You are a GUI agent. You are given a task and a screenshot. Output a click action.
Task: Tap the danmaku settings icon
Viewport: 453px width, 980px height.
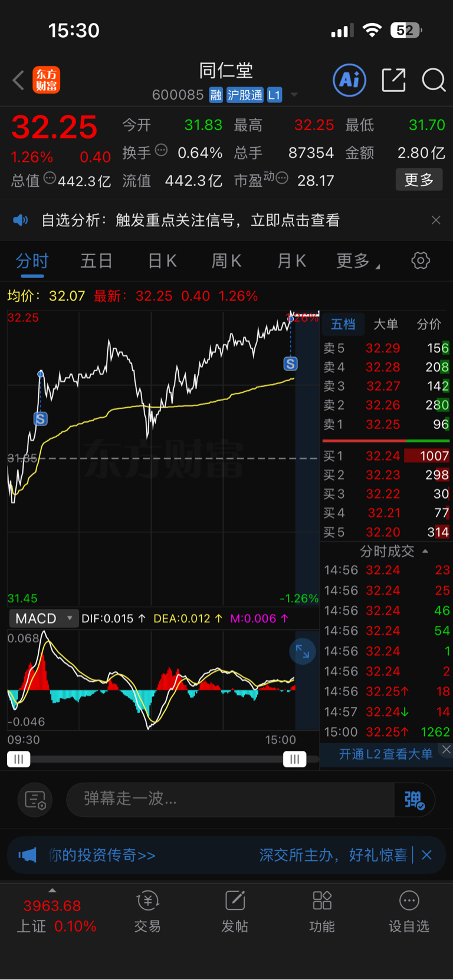pyautogui.click(x=35, y=800)
